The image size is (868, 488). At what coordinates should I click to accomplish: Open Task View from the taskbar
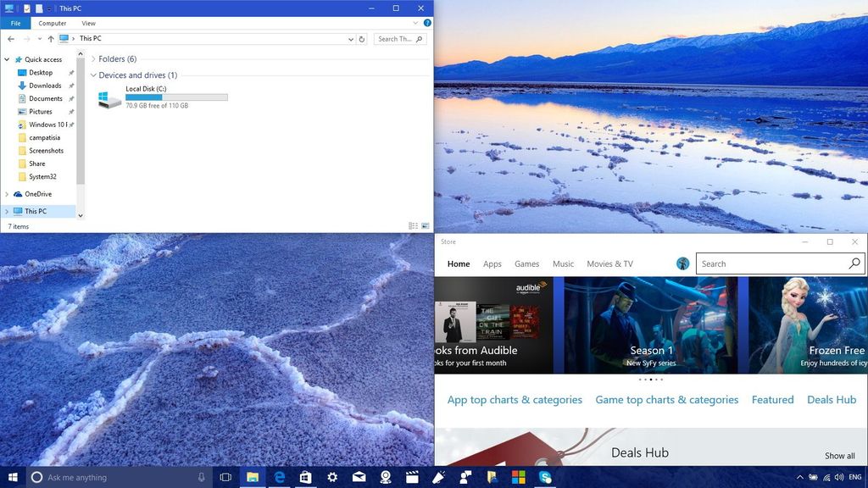[x=225, y=477]
